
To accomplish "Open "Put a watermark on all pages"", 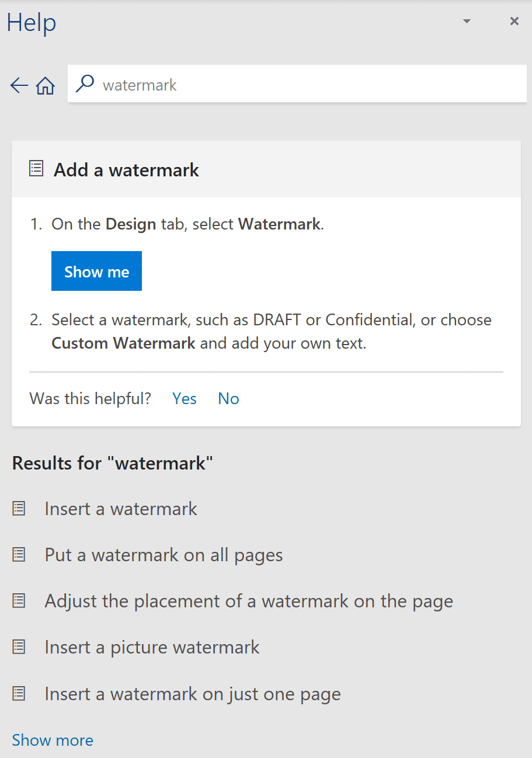I will (164, 555).
